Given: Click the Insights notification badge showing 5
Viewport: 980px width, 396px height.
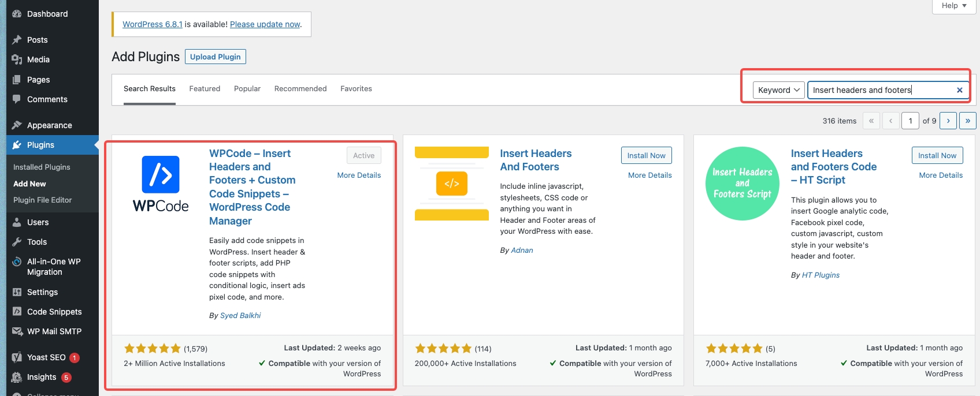Looking at the screenshot, I should (x=66, y=378).
